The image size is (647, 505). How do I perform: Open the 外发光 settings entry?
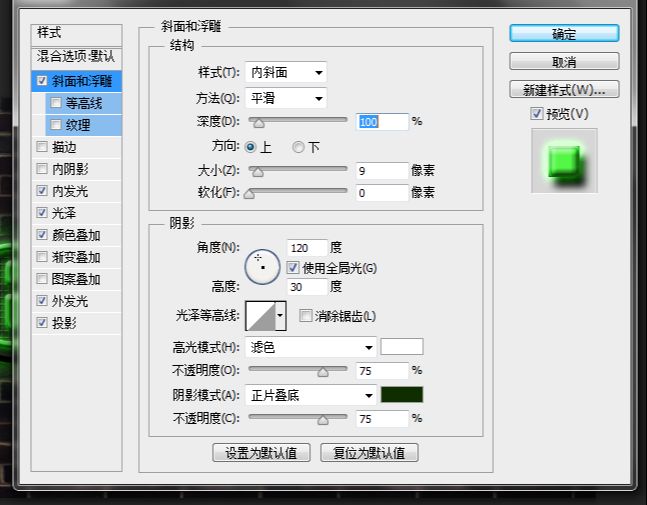(70, 301)
